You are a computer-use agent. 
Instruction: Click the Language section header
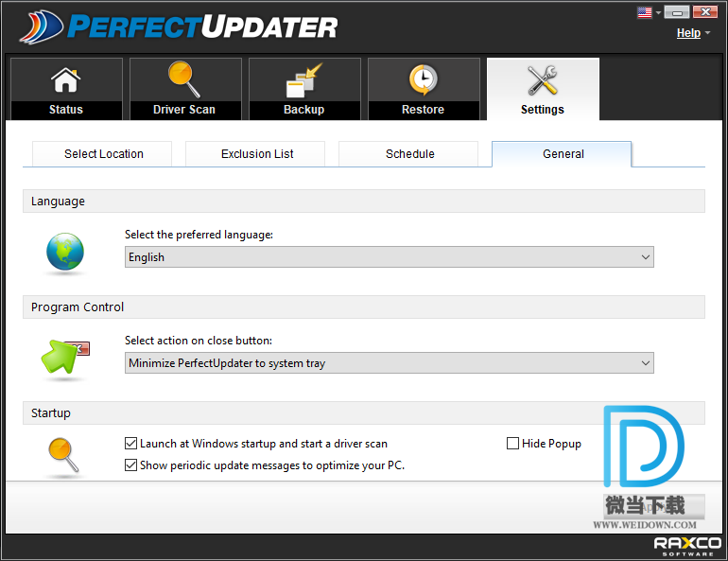(x=364, y=202)
